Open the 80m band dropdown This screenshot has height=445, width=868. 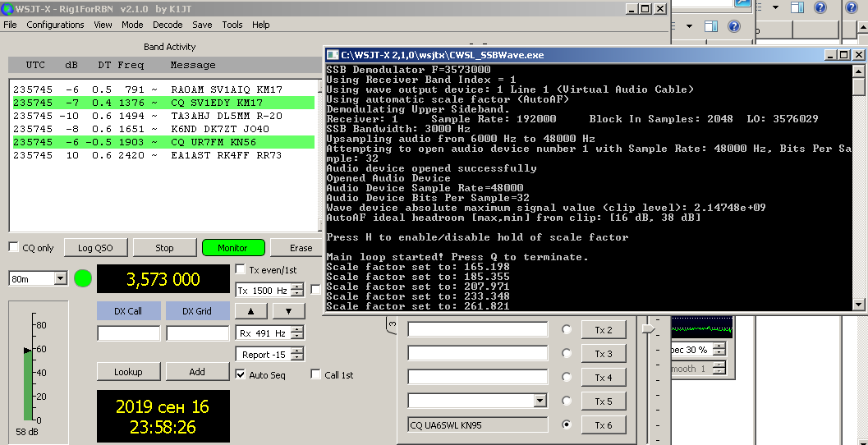point(61,278)
